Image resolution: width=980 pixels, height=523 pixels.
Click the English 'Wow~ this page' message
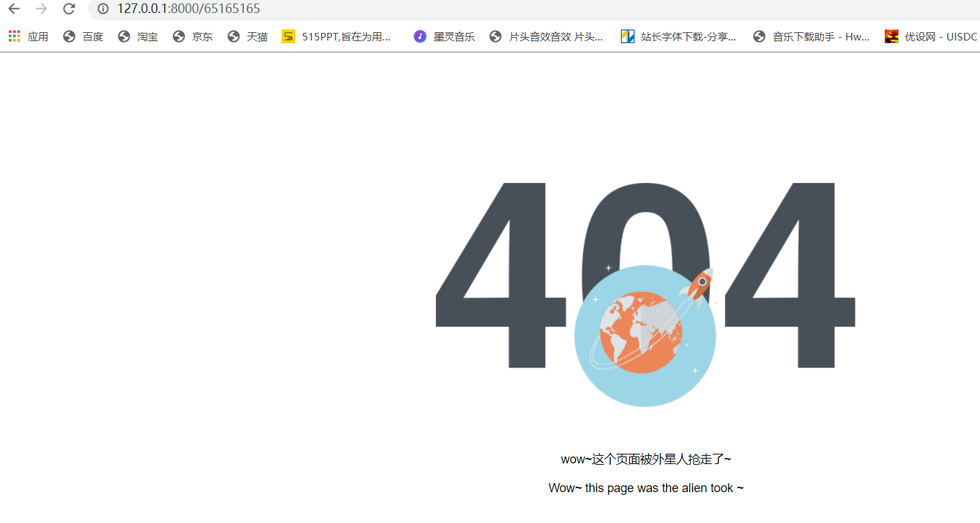(646, 487)
